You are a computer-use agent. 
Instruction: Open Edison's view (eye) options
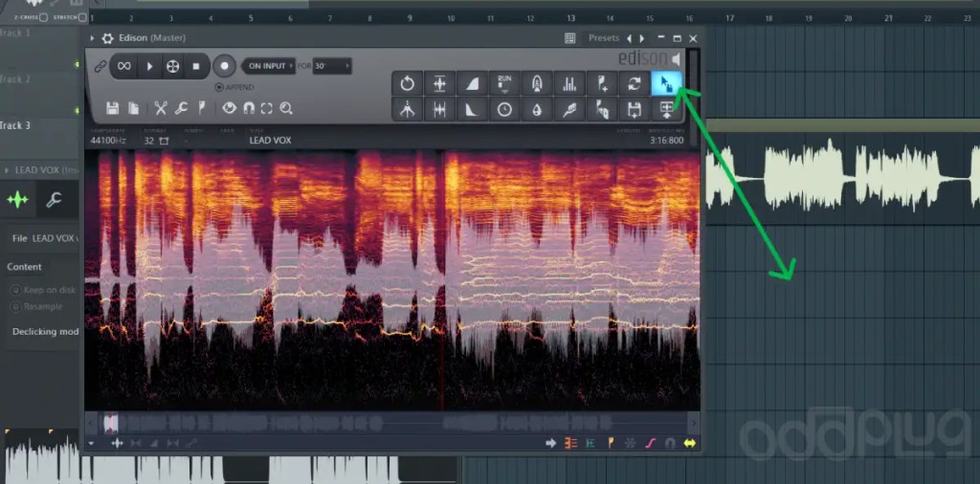coord(230,109)
